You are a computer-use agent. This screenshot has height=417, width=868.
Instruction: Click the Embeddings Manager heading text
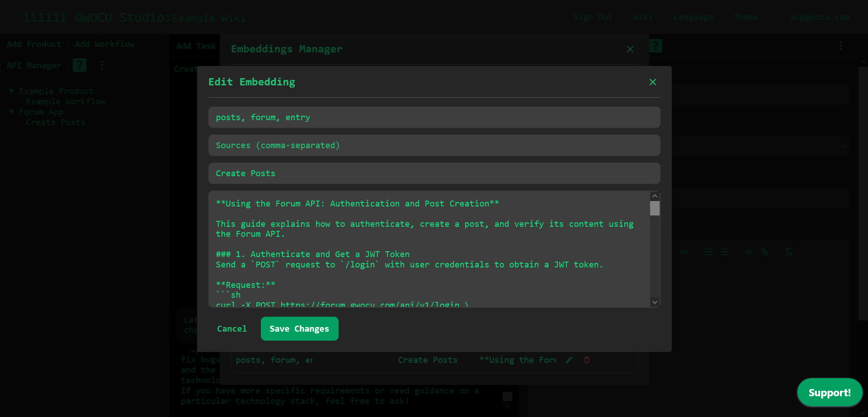pyautogui.click(x=287, y=49)
